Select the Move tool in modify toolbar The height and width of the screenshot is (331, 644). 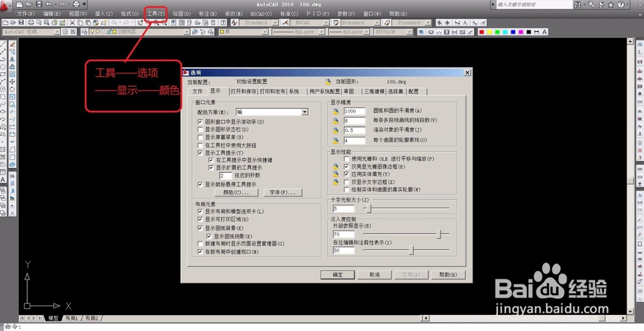tap(12, 81)
